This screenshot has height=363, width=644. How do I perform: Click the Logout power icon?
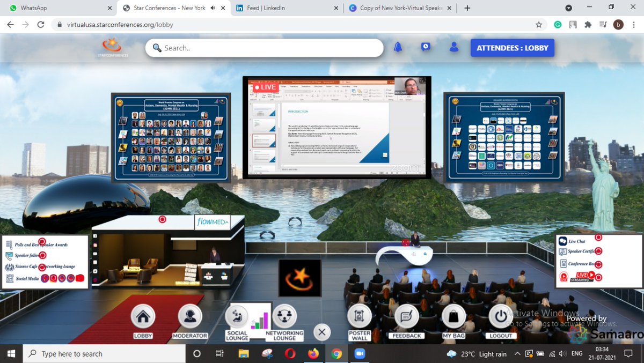pyautogui.click(x=501, y=316)
